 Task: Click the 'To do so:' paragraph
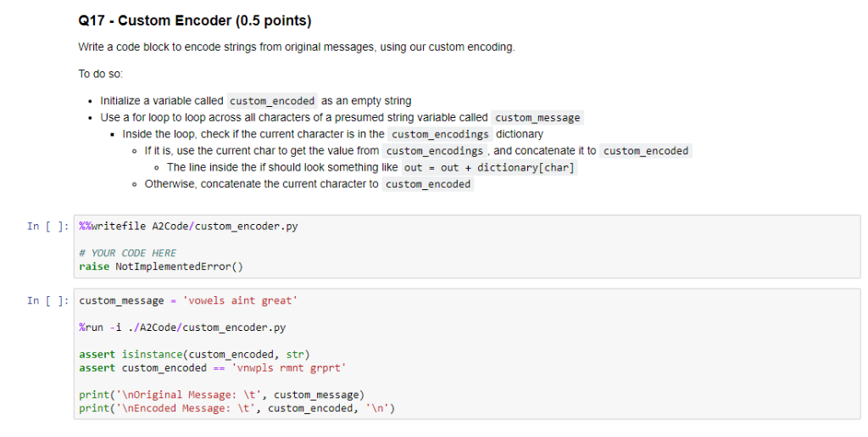[101, 74]
